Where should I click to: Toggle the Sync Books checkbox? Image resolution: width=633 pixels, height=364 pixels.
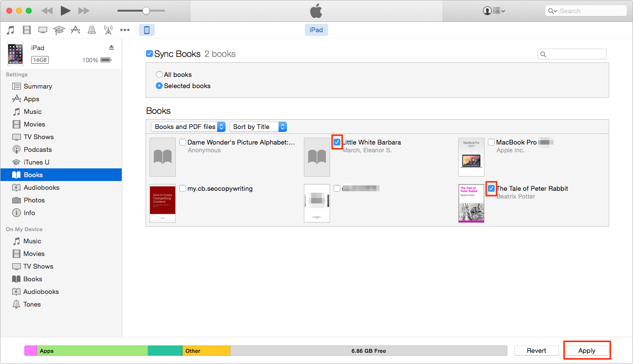point(149,54)
